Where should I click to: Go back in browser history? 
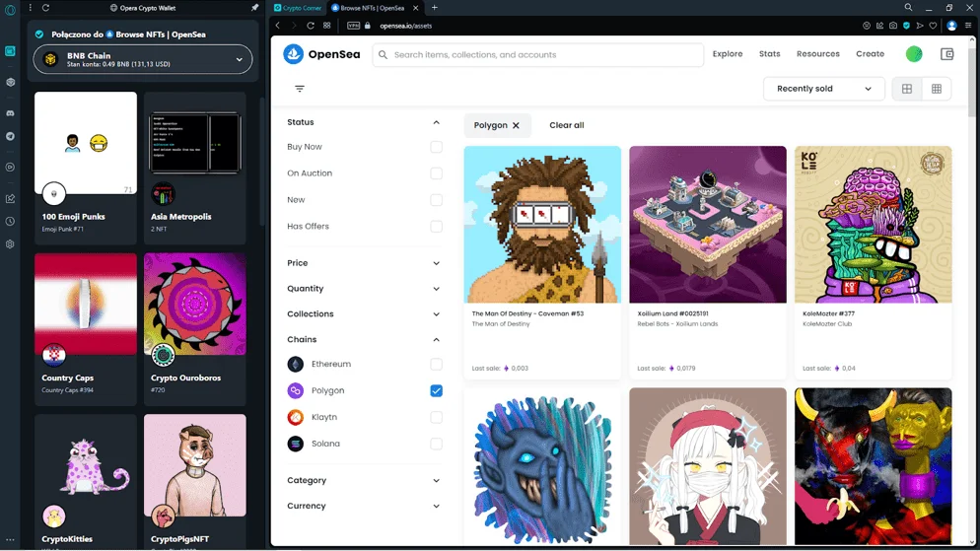coord(277,26)
